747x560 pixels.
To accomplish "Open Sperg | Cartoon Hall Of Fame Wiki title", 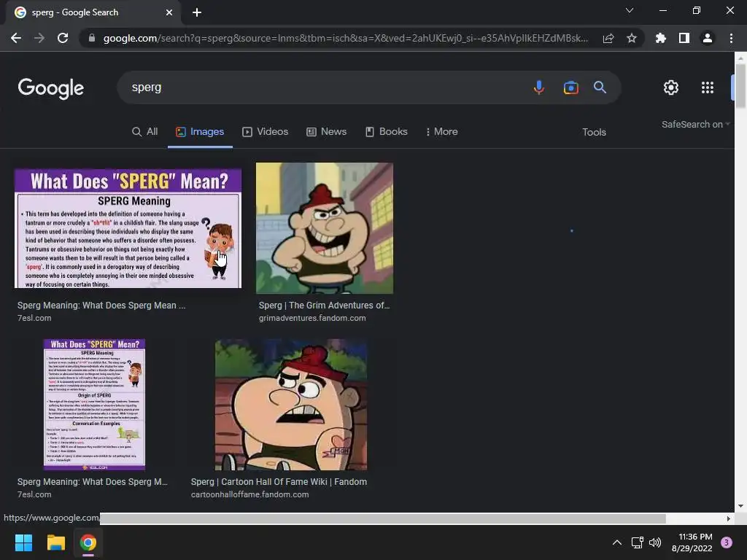I will [279, 482].
